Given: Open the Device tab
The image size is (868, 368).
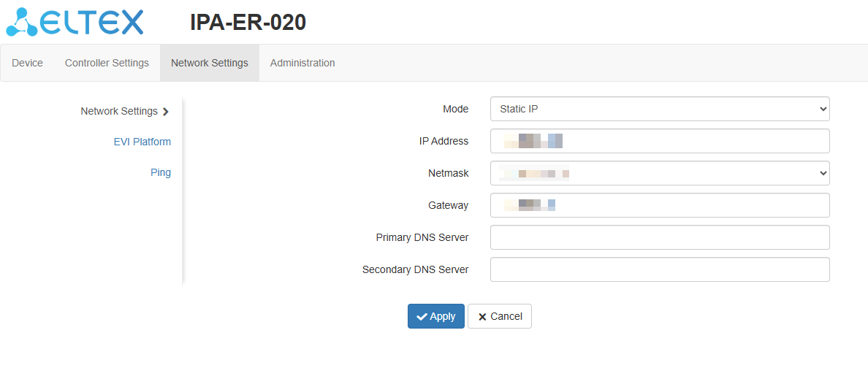Looking at the screenshot, I should 28,63.
